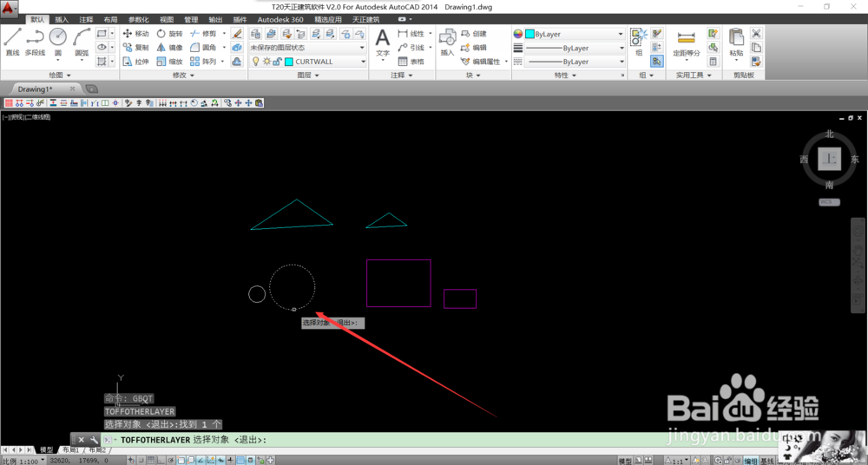
Task: Toggle the layer freeze sun icon
Action: click(x=266, y=62)
